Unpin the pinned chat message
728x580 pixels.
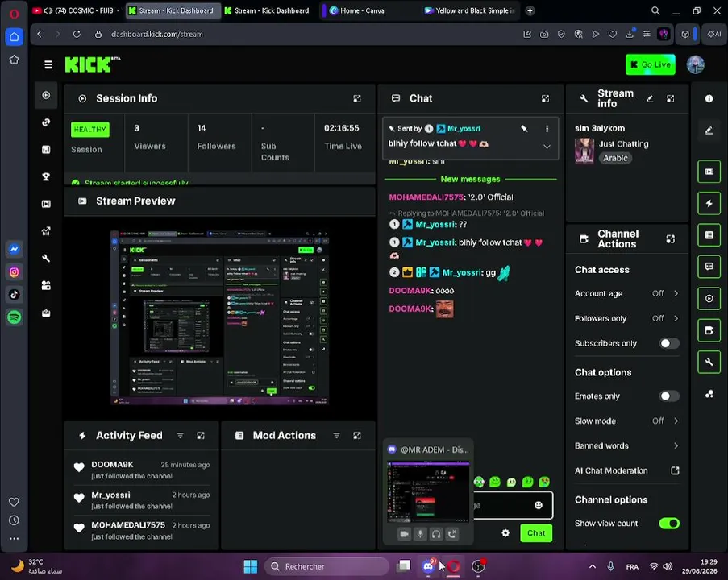point(524,129)
